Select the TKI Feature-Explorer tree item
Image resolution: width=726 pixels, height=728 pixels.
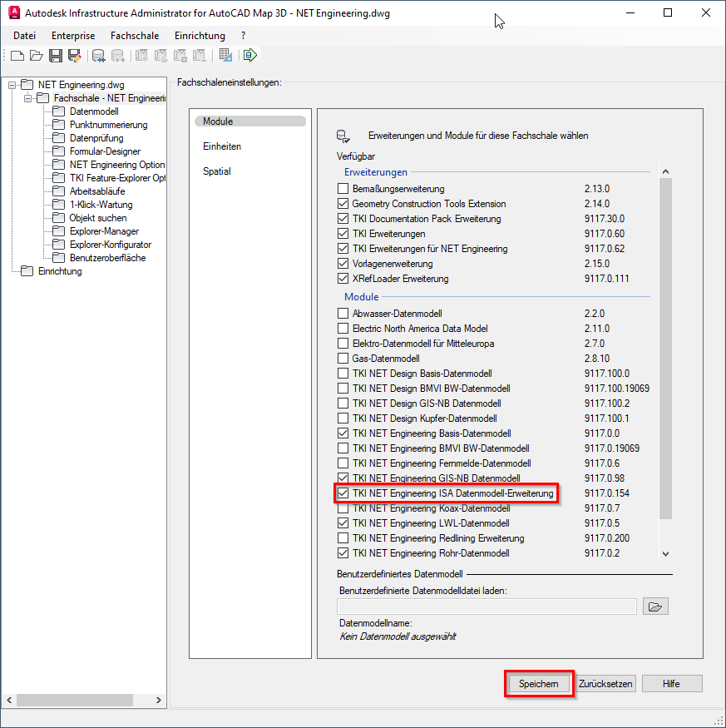pyautogui.click(x=117, y=178)
